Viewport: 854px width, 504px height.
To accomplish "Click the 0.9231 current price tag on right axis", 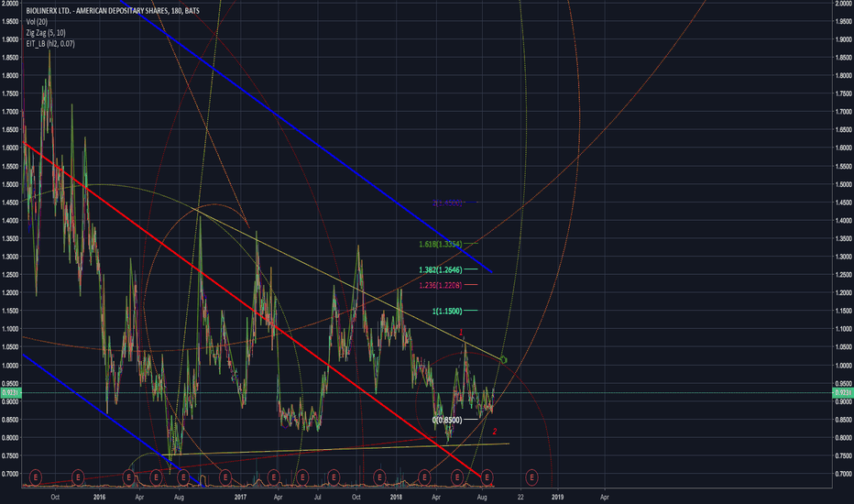I will pyautogui.click(x=843, y=393).
